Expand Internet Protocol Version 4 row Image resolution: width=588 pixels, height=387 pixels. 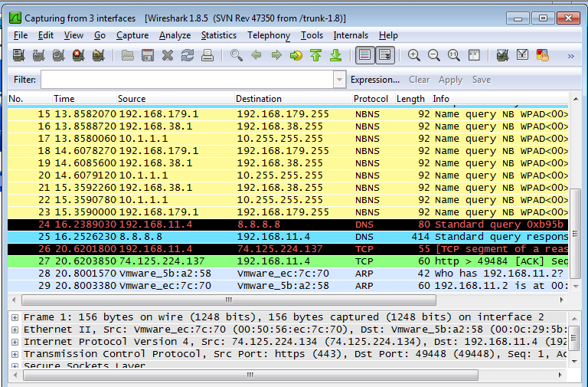point(15,343)
